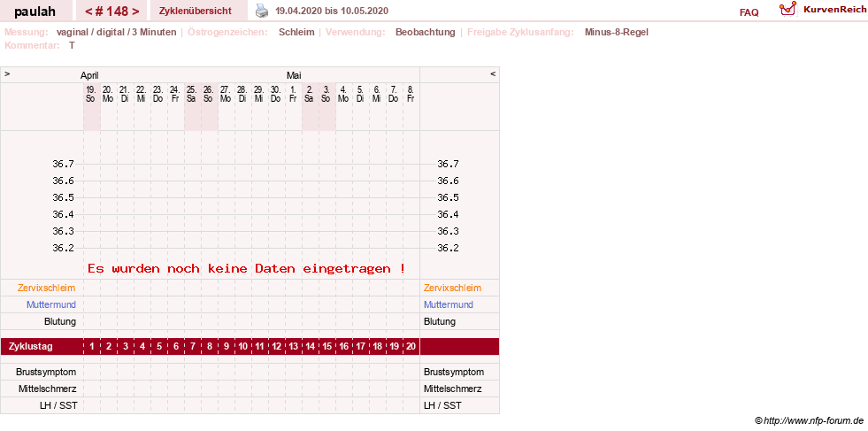868x431 pixels.
Task: Open the nfp-forum.de copyright link
Action: pyautogui.click(x=809, y=421)
